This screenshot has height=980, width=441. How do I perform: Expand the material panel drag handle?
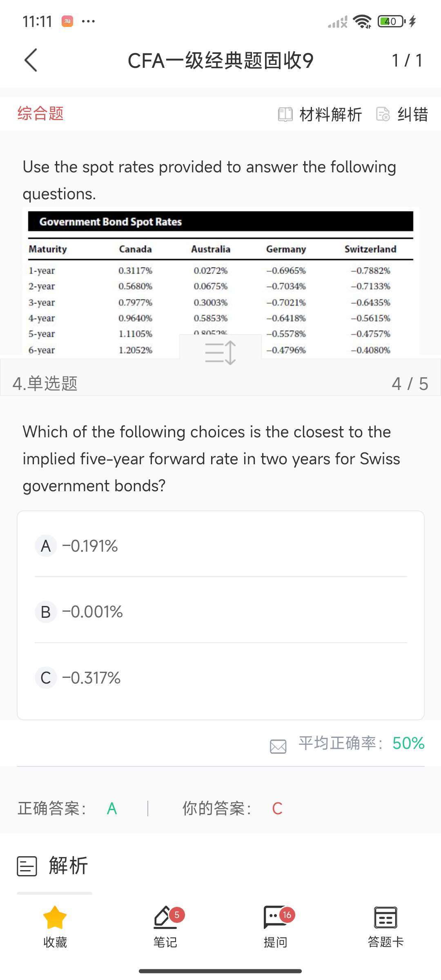(x=220, y=352)
